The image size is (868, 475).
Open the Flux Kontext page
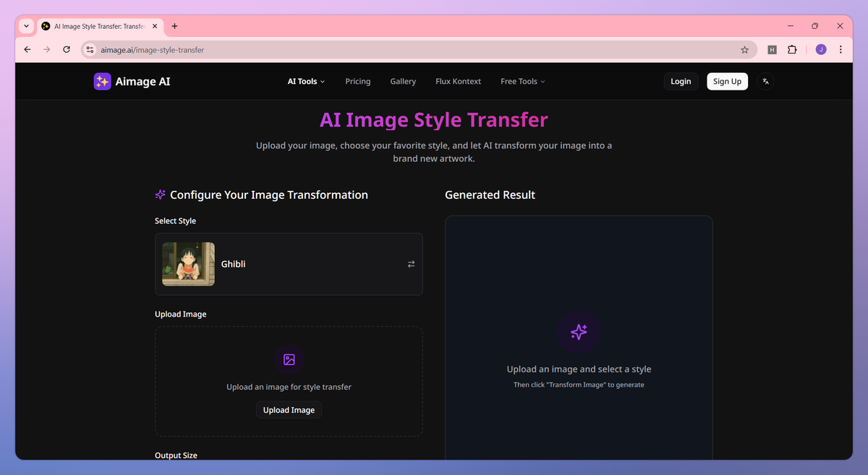[459, 82]
